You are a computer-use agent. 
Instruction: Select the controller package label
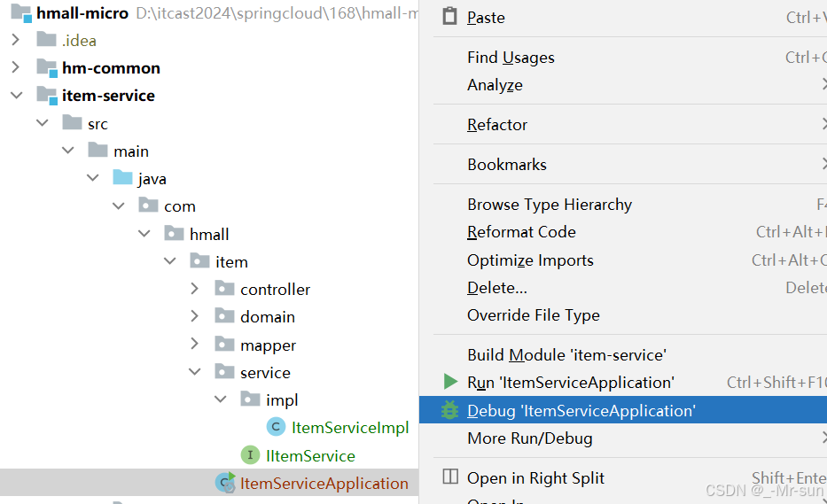pos(276,289)
